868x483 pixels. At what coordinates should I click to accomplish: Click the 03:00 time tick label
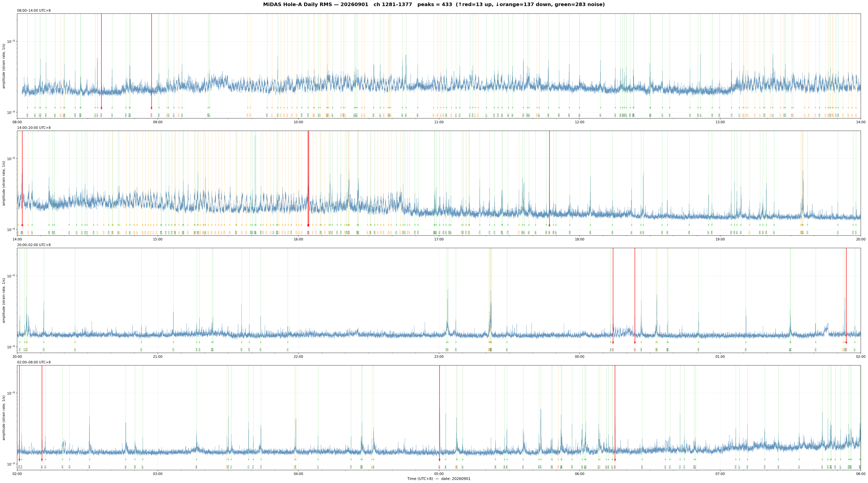coord(158,474)
